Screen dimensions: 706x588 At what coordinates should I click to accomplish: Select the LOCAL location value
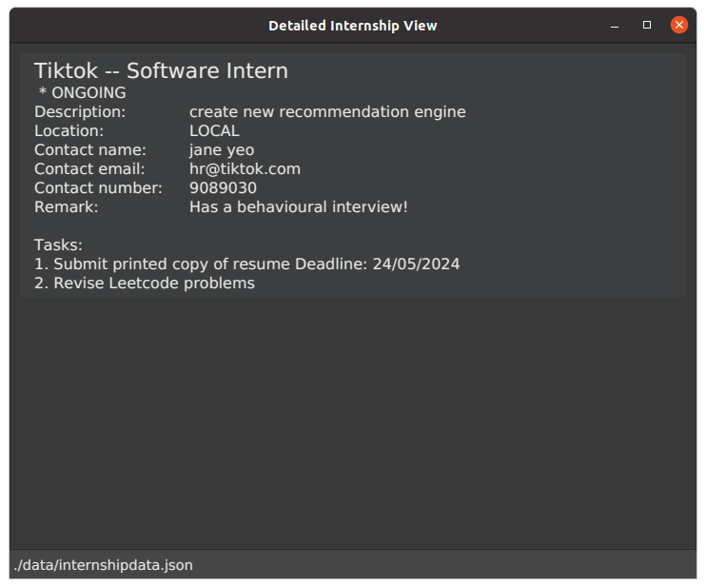(214, 131)
